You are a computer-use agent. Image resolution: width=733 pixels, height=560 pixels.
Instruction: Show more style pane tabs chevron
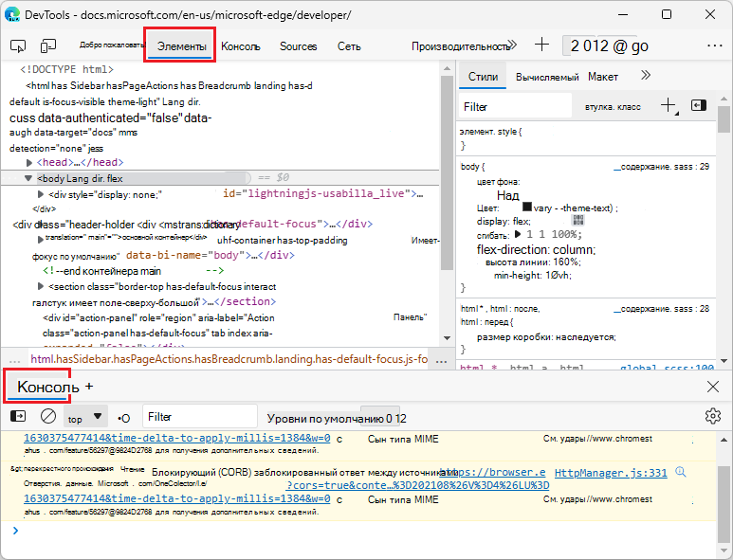point(646,75)
